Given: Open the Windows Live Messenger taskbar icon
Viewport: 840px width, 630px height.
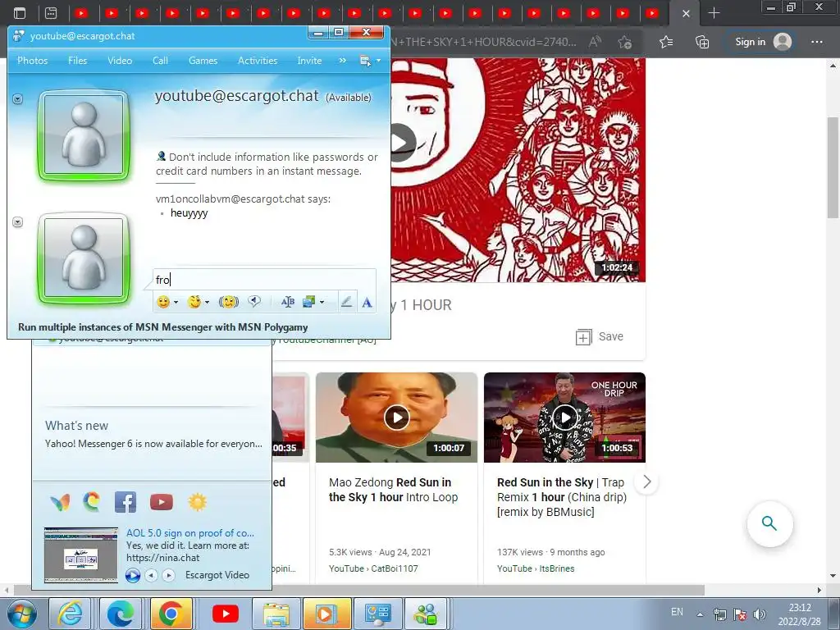Looking at the screenshot, I should pos(427,614).
